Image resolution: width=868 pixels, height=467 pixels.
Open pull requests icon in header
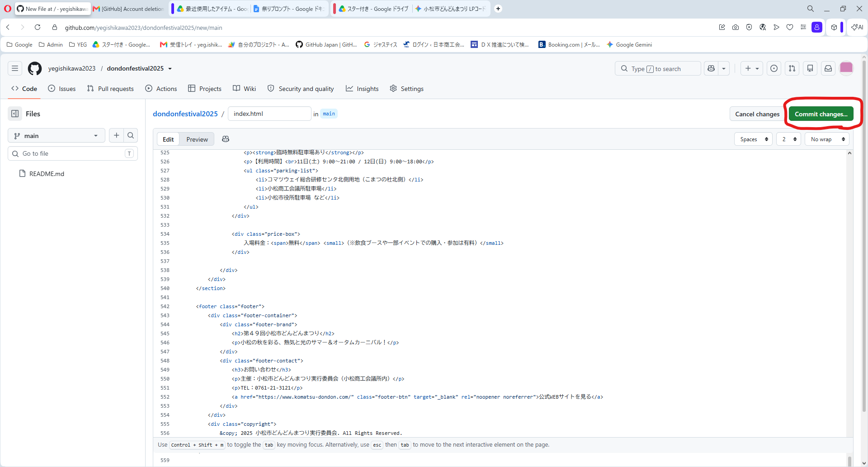[x=792, y=68]
